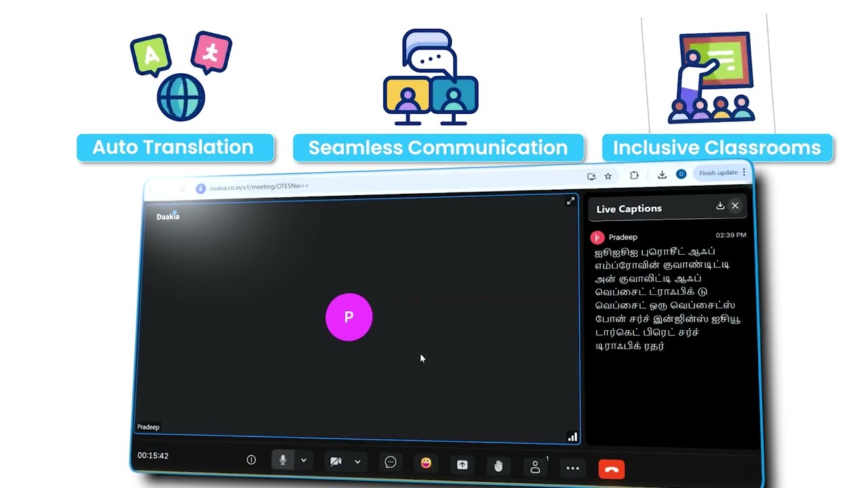Download live captions
This screenshot has width=868, height=488.
[x=720, y=205]
